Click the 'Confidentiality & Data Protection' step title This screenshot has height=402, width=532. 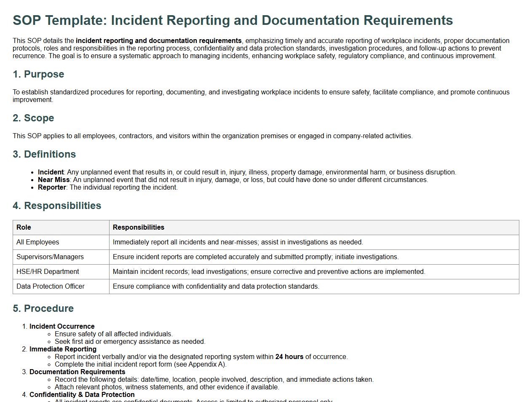pyautogui.click(x=82, y=395)
